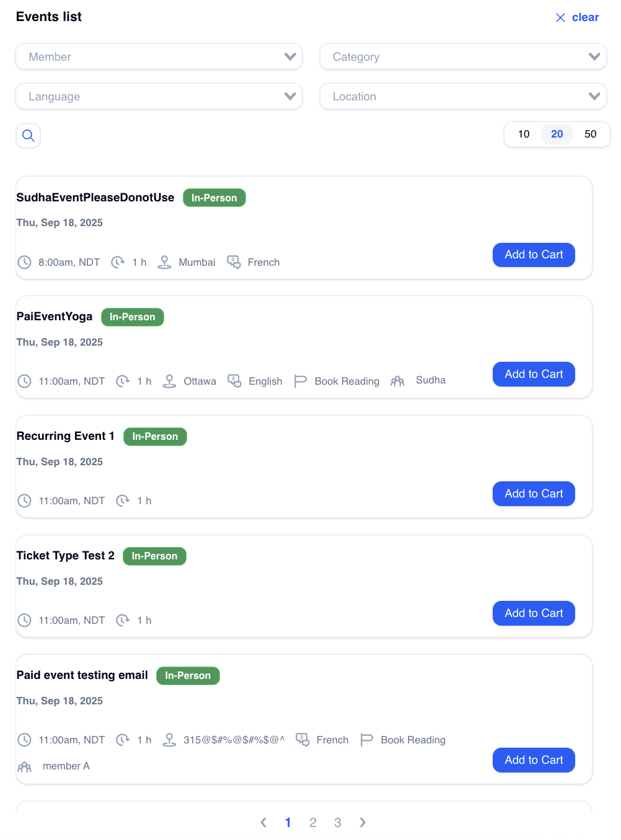Image resolution: width=621 pixels, height=840 pixels.
Task: Add PaiEventYoga to cart
Action: point(534,374)
